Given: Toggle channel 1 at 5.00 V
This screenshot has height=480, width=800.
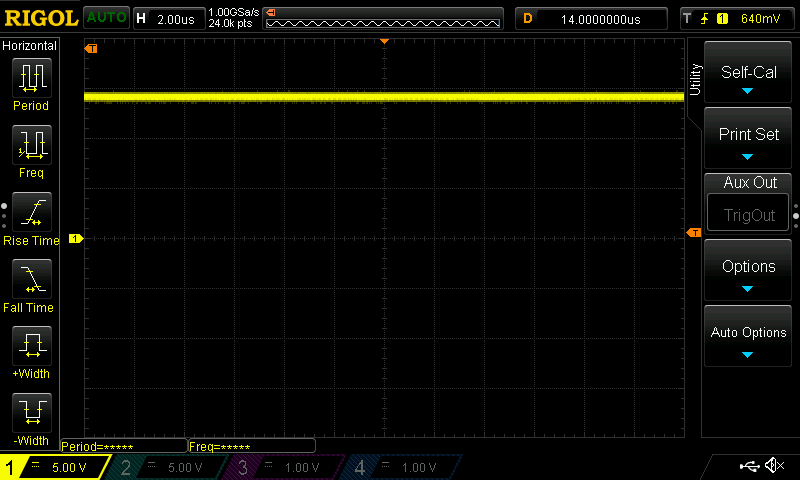Looking at the screenshot, I should [x=54, y=467].
